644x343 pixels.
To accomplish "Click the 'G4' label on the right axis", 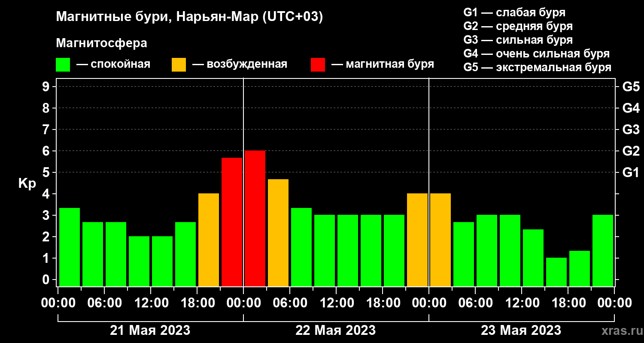I will point(631,108).
